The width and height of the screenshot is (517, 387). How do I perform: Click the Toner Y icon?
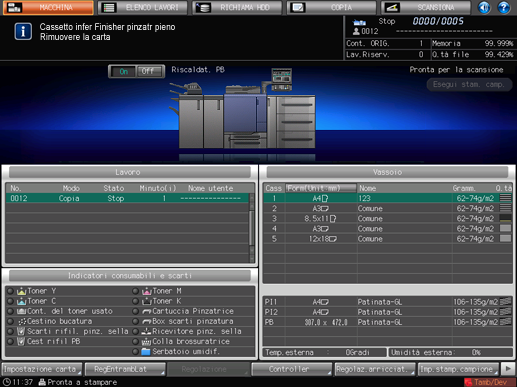[x=21, y=291]
